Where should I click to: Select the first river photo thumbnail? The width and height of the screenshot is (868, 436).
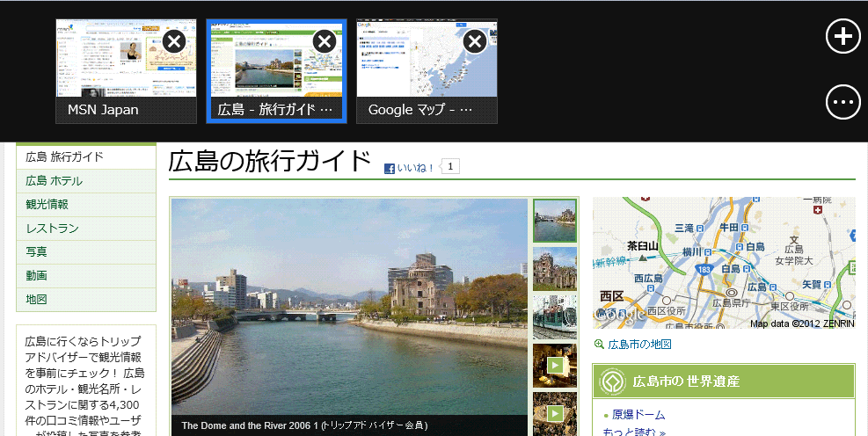pos(555,221)
